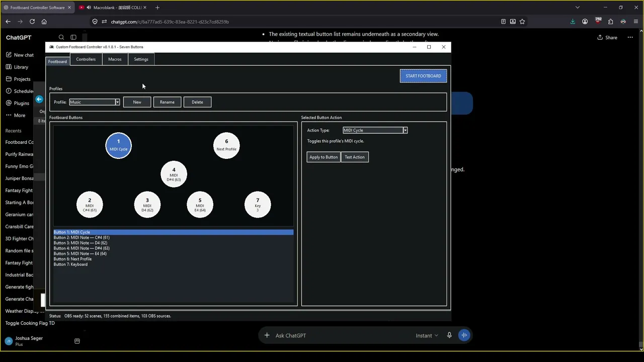Screen dimensions: 644x362
Task: Select footboard button 3 MIDI D4 circle
Action: click(147, 205)
